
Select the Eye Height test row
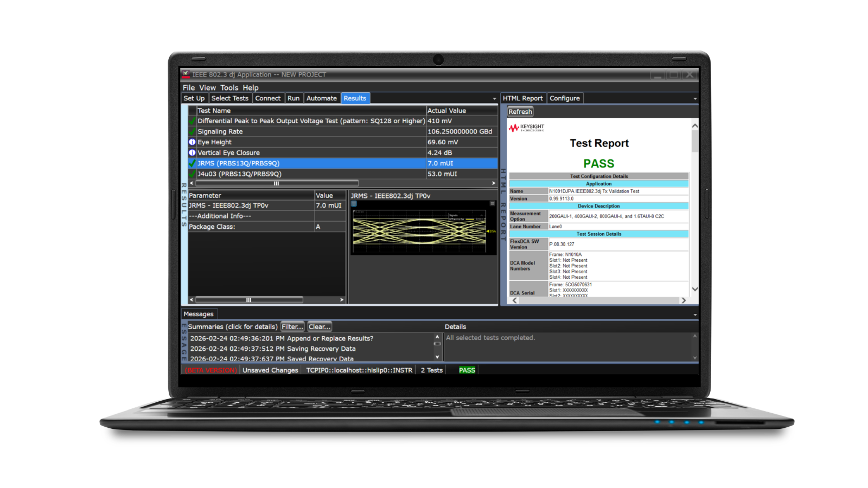click(343, 142)
